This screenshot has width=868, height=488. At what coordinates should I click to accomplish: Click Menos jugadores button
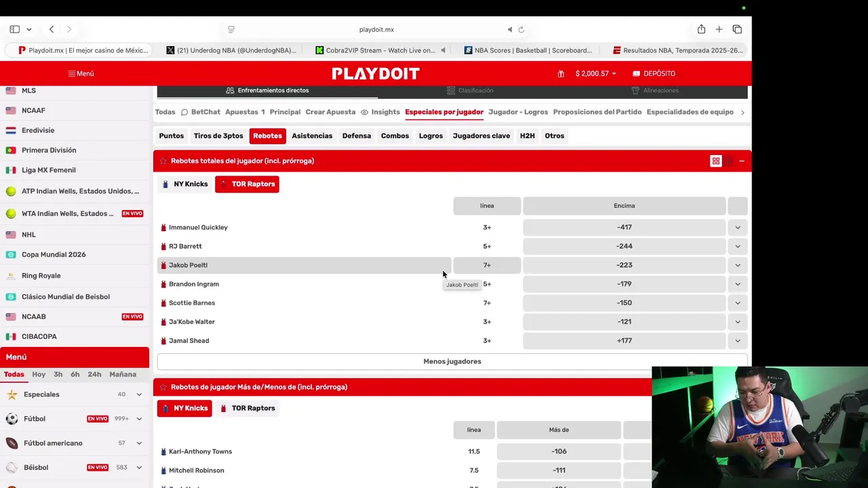click(x=452, y=362)
